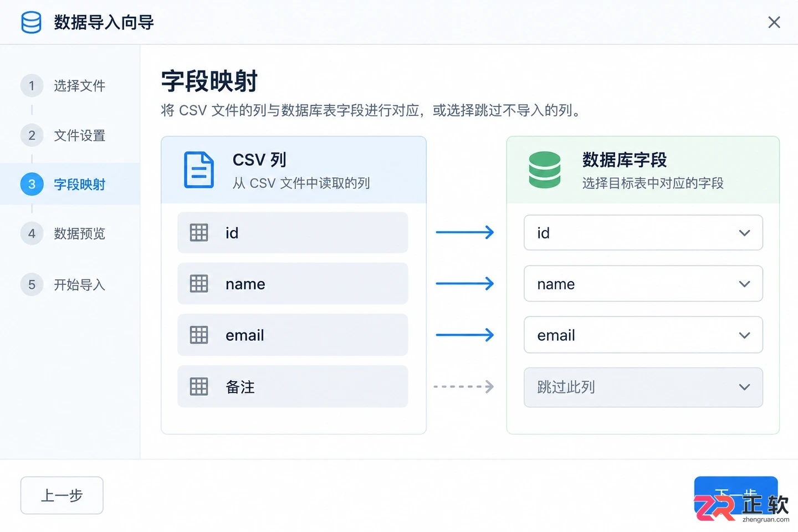Open the email database field dropdown
This screenshot has height=532, width=798.
[x=643, y=335]
